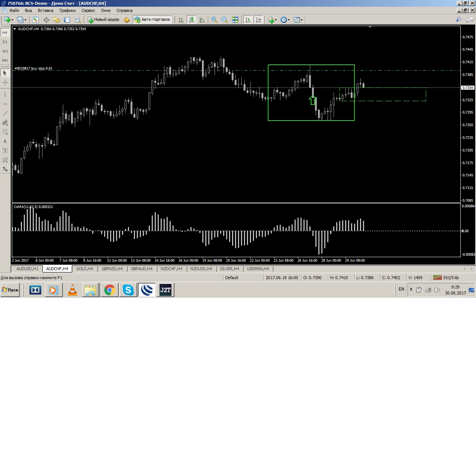Open the Файл menu
Screen dimensions: 476x463
coord(14,10)
